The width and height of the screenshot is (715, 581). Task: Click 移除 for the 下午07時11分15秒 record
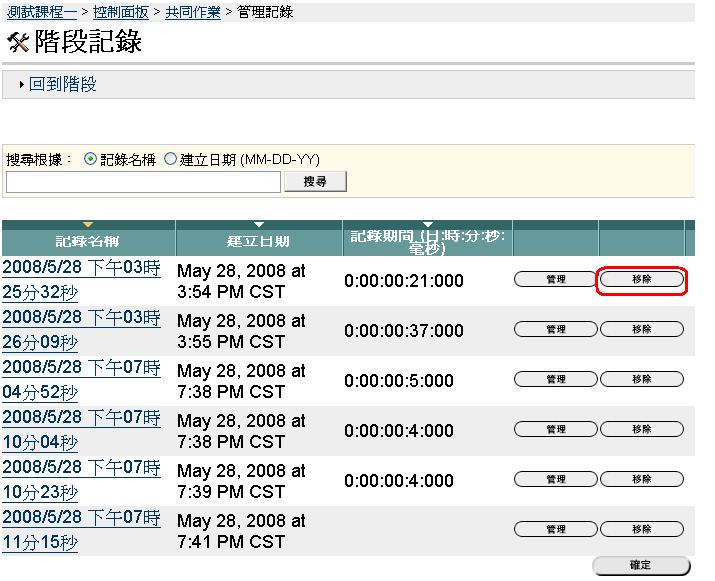pos(642,529)
